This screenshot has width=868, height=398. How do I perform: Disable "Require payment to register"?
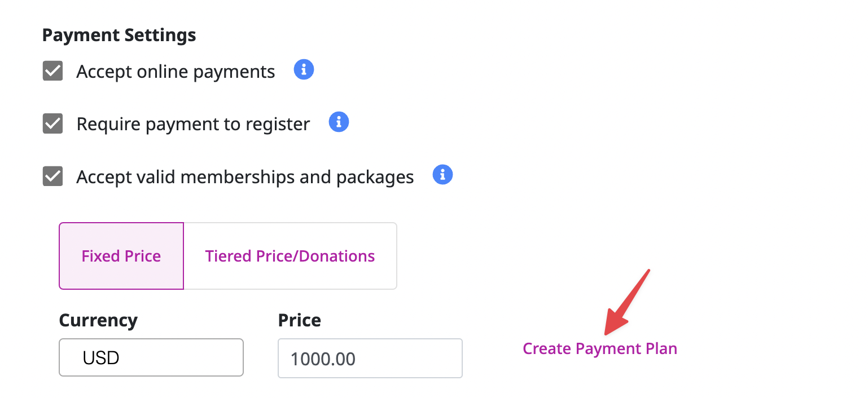[x=52, y=123]
